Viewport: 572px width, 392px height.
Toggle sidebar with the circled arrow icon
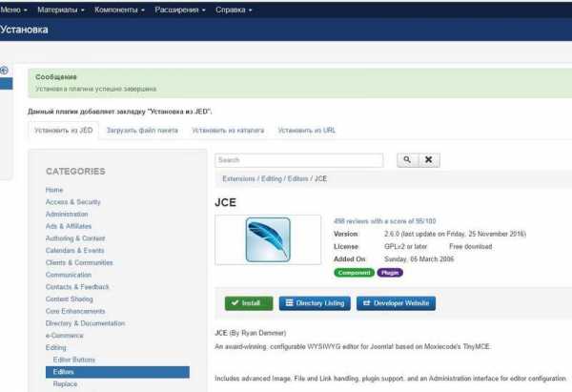[4, 71]
